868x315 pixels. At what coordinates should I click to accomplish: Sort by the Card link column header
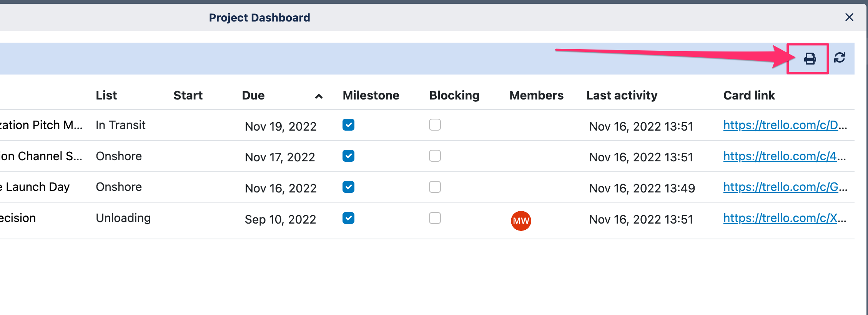coord(749,95)
